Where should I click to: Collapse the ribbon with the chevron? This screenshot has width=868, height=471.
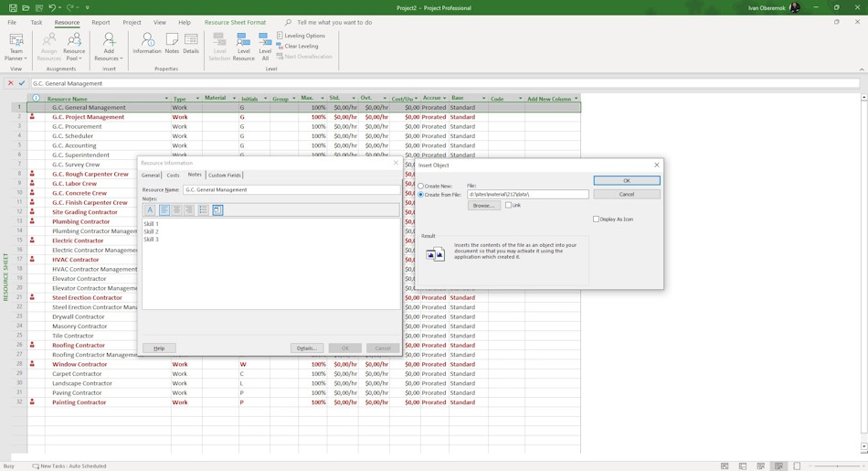point(862,70)
